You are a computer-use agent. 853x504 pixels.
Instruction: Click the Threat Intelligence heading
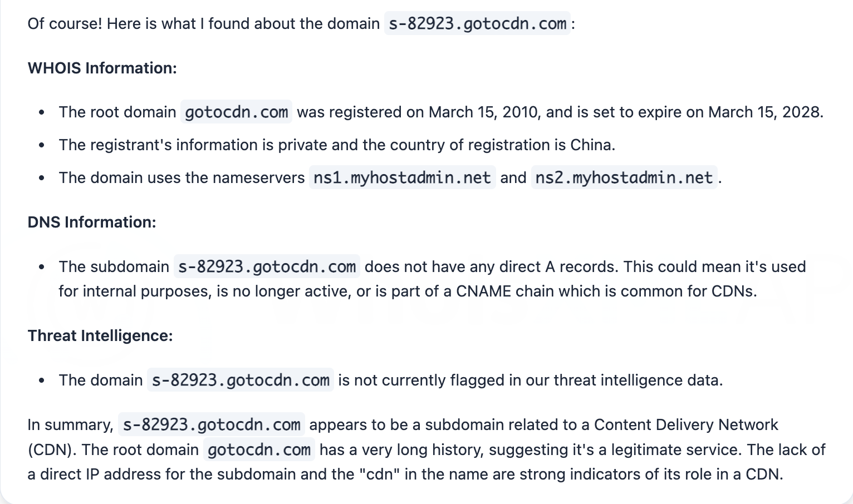[x=100, y=335]
